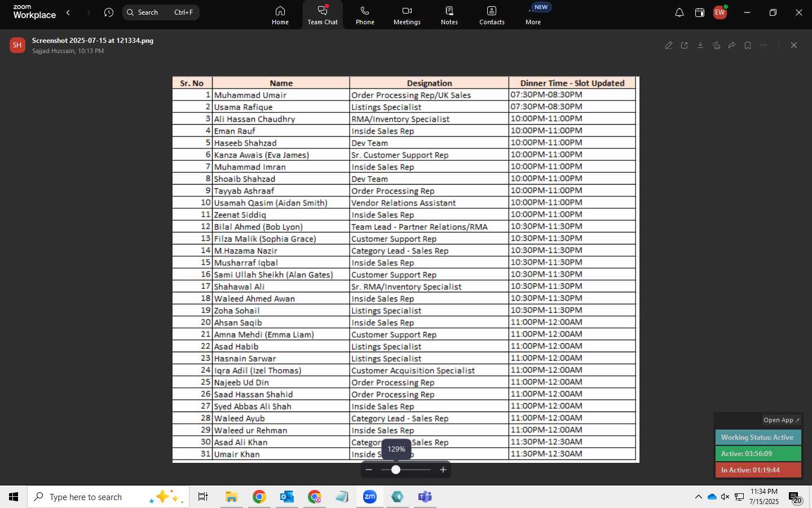Click the name Muhammad Umair in the table
This screenshot has width=812, height=508.
click(250, 95)
